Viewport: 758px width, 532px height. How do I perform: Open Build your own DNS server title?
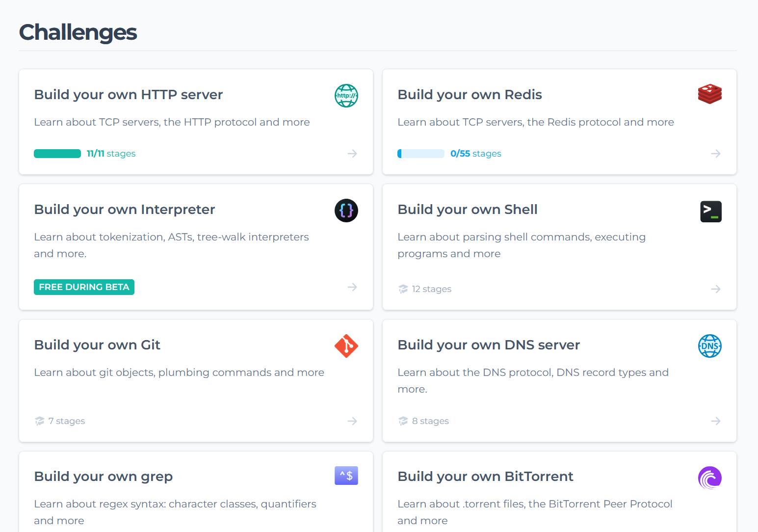pyautogui.click(x=488, y=345)
